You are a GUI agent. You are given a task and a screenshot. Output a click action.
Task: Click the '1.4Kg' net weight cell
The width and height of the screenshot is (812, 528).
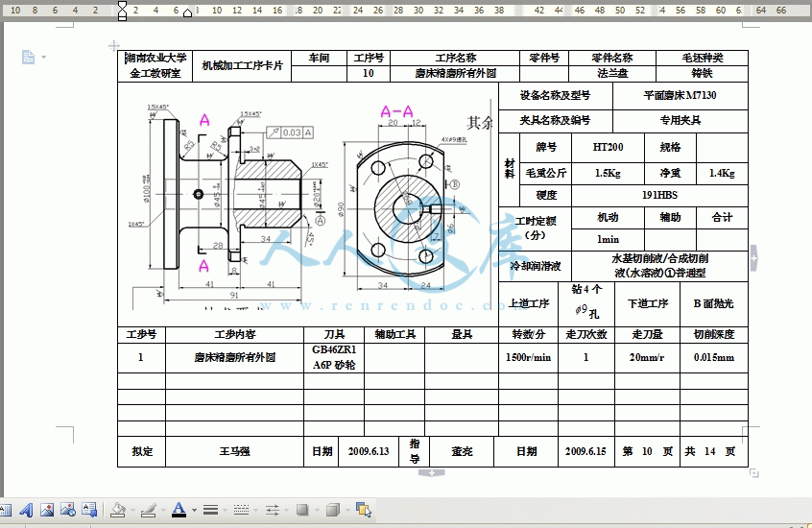click(722, 173)
